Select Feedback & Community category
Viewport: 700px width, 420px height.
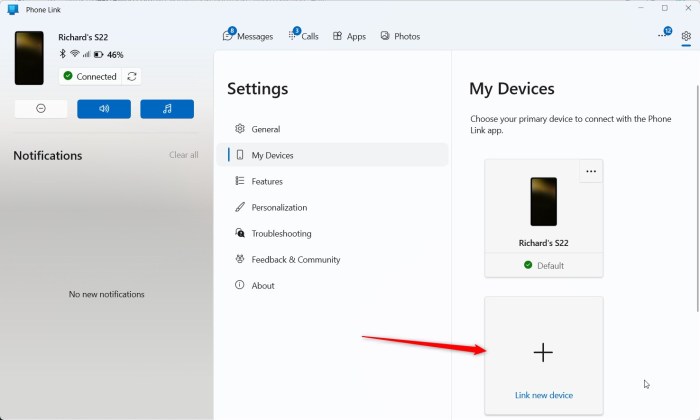[x=333, y=259]
